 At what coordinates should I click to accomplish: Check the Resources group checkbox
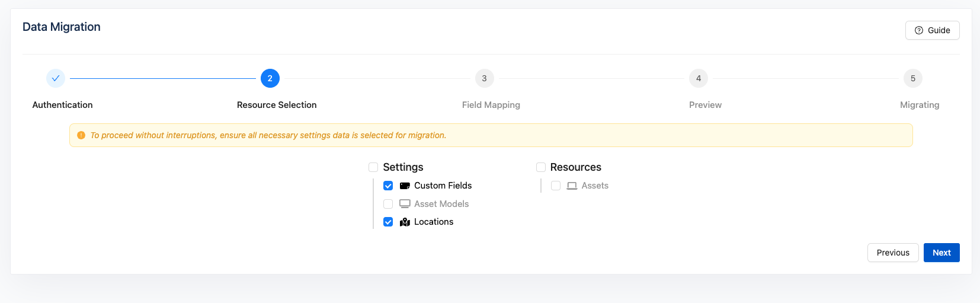coord(541,167)
